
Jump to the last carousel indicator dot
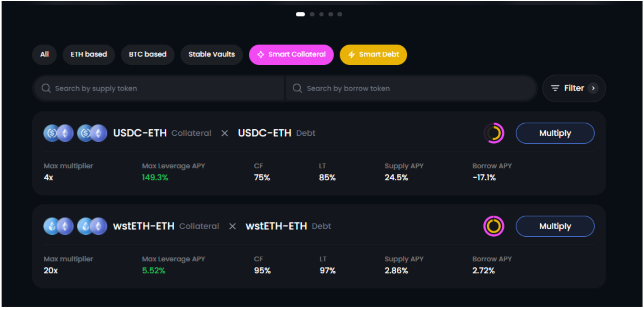[x=340, y=14]
